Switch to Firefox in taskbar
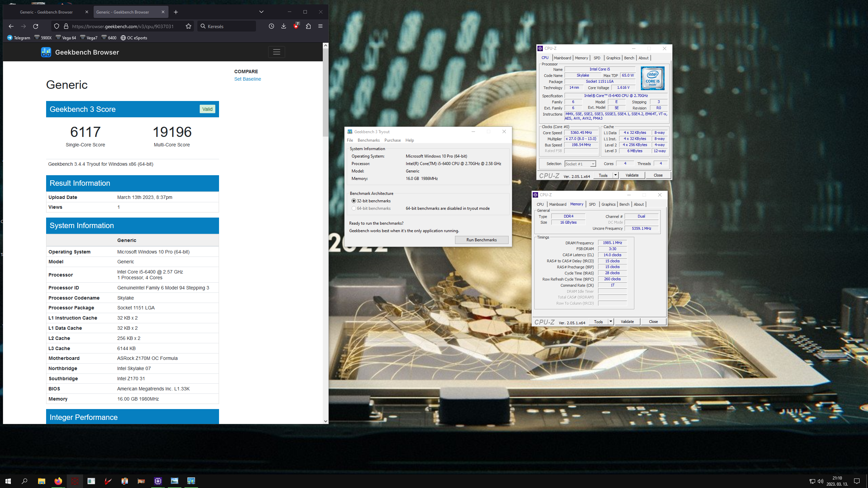Image resolution: width=868 pixels, height=488 pixels. pos(58,481)
